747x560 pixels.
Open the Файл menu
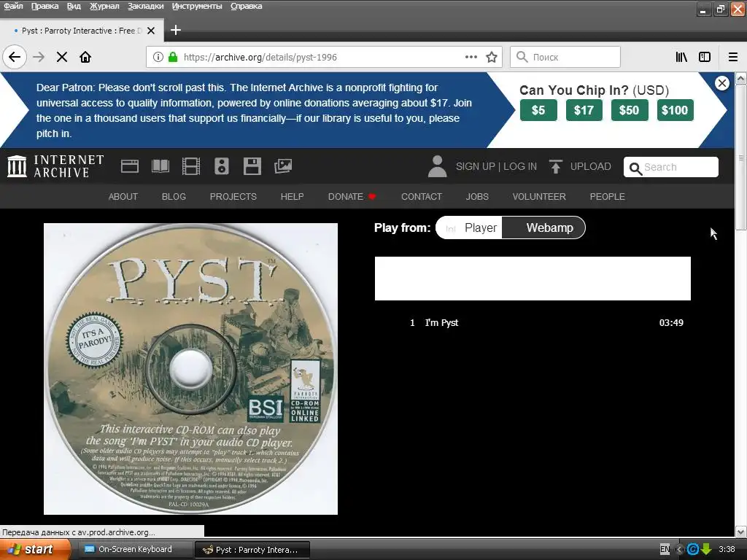tap(13, 6)
